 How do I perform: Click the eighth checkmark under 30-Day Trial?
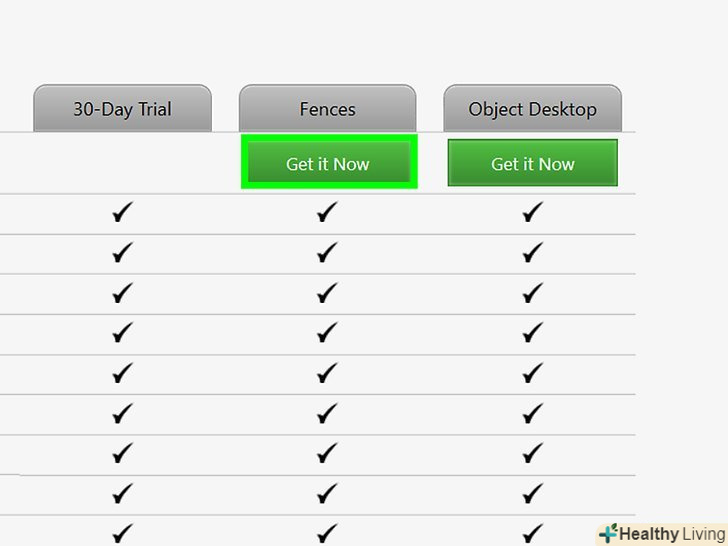click(x=122, y=493)
